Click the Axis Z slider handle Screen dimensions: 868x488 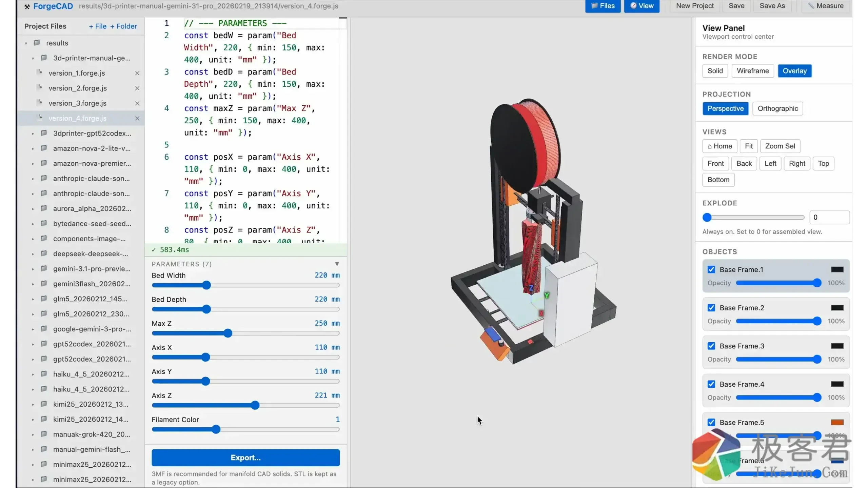pos(255,405)
